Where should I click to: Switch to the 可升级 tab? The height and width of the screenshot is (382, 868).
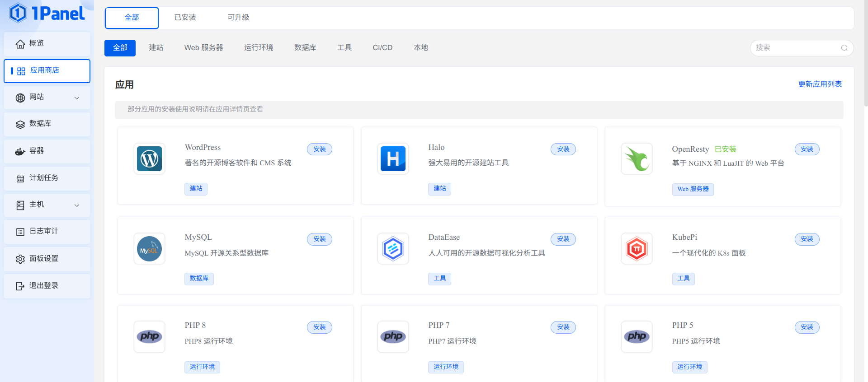click(238, 18)
